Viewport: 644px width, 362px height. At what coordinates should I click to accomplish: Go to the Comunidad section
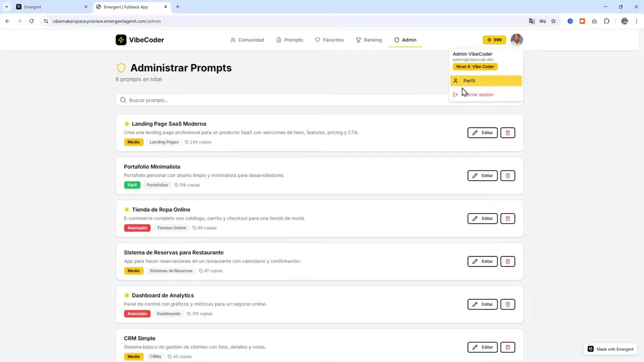[247, 40]
